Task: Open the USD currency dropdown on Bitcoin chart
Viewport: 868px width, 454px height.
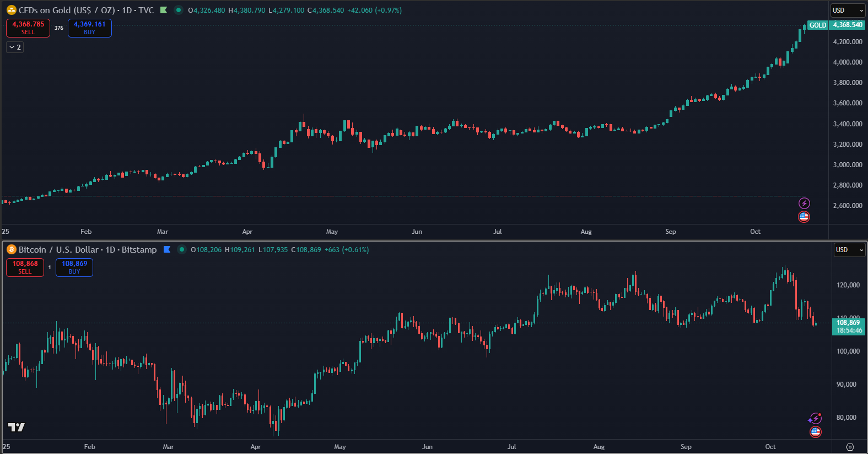Action: (849, 250)
